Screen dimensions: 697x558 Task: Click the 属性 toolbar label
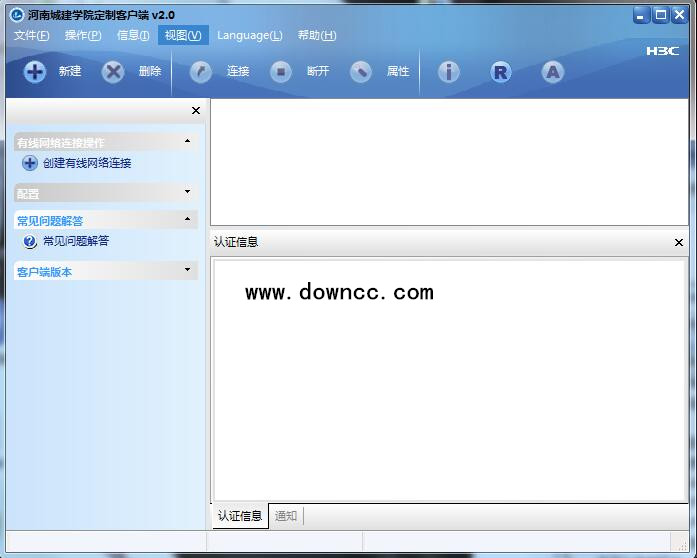click(x=398, y=71)
